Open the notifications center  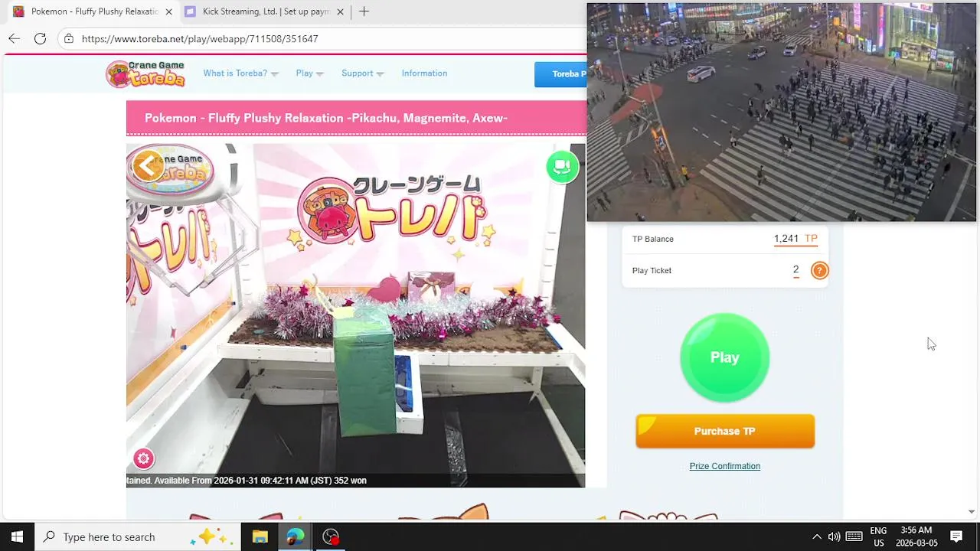point(956,536)
